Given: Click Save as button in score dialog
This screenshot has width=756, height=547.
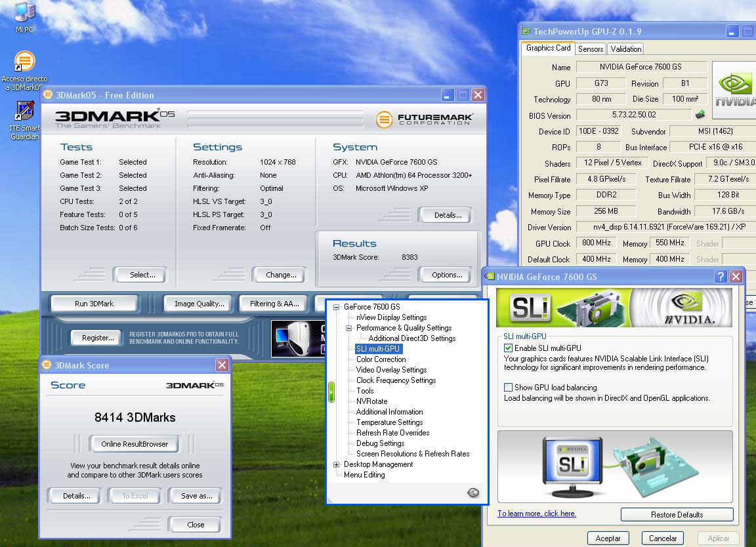Looking at the screenshot, I should tap(196, 496).
